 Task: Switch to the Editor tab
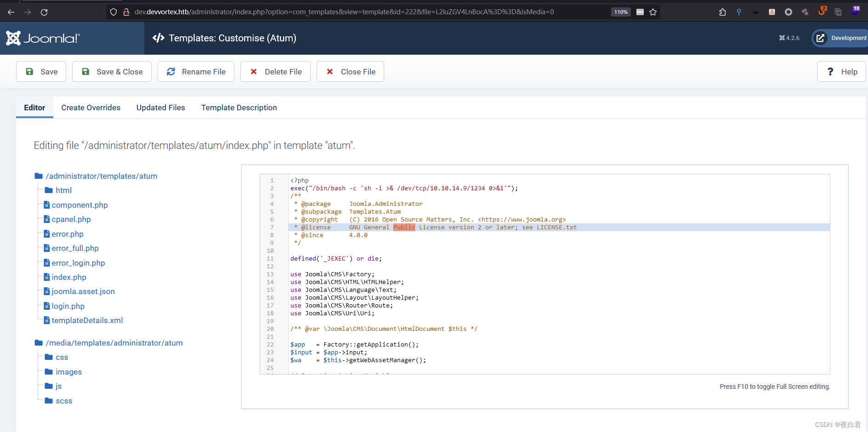click(x=34, y=108)
